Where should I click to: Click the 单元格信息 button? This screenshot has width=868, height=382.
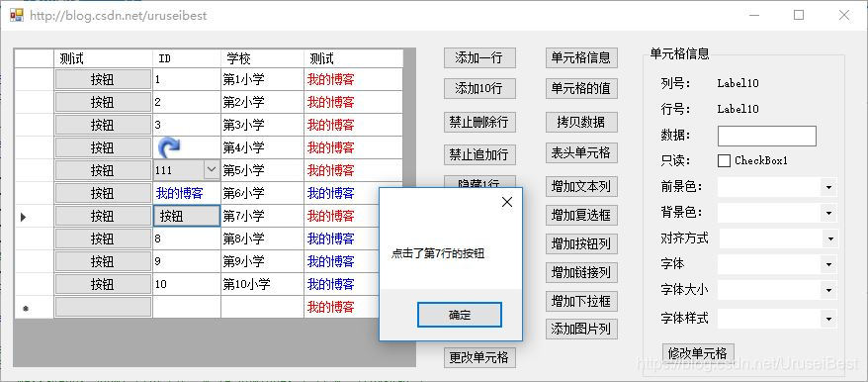point(581,57)
